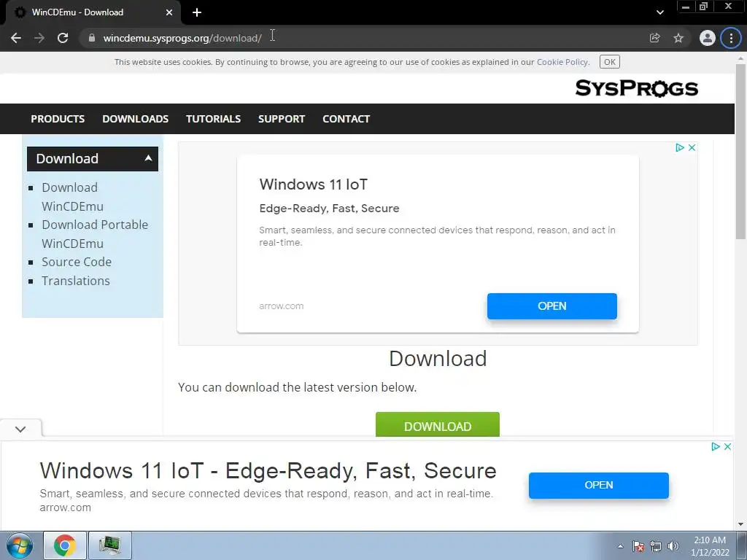Click OPEN button in Windows 11 IoT ad
Viewport: 747px width, 560px height.
[551, 306]
